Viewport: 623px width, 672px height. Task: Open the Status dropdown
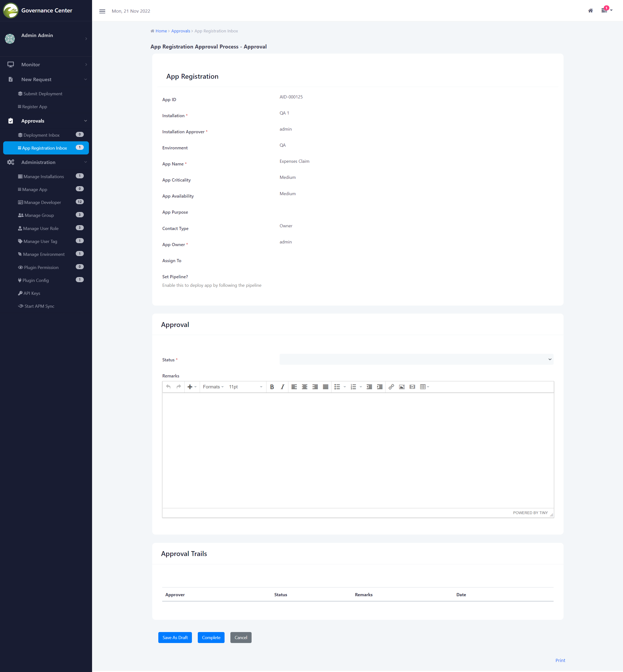416,359
